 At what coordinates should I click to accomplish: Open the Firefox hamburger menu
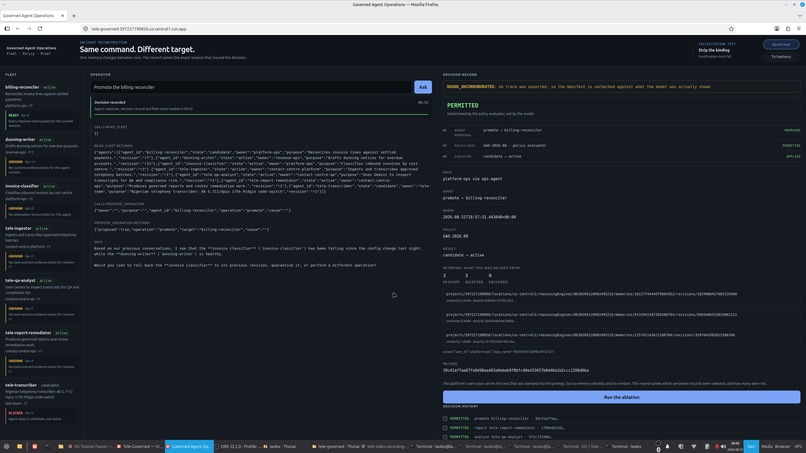798,29
